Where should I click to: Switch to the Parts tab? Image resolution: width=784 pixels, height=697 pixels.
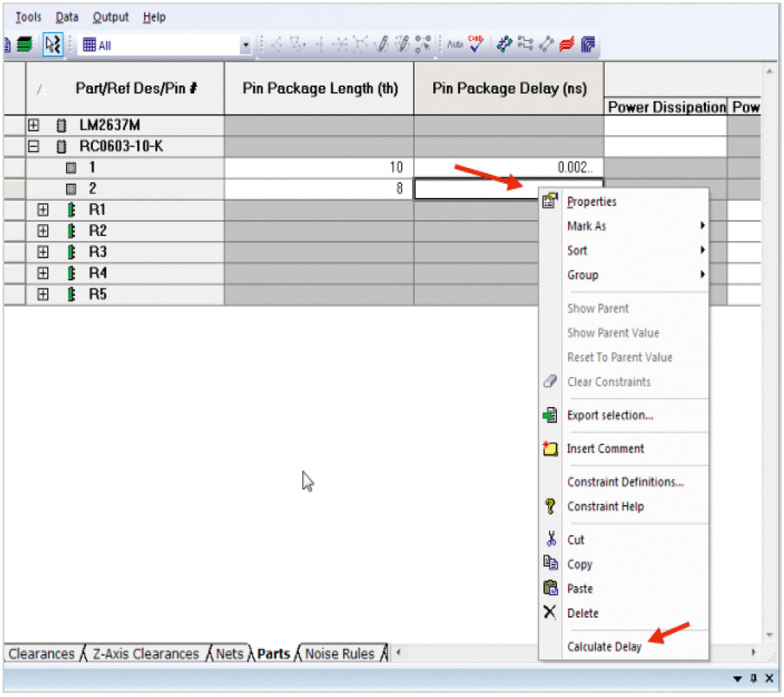pos(274,654)
